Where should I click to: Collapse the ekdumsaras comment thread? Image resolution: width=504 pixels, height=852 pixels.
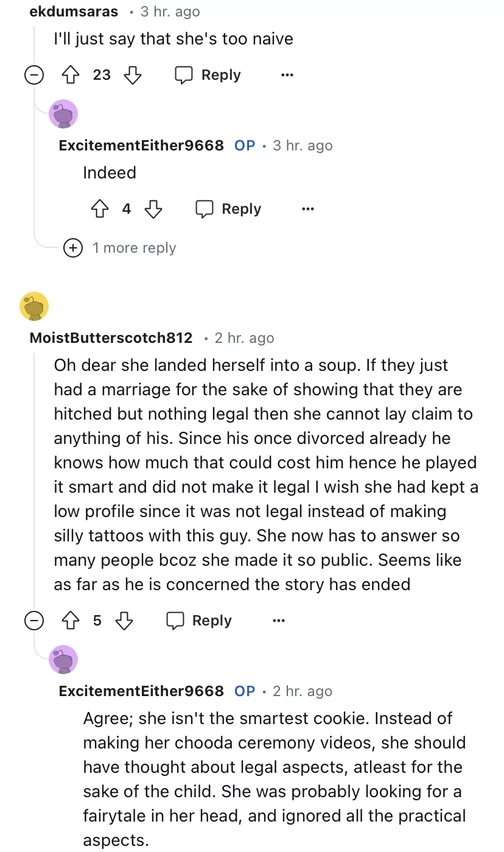[x=34, y=75]
